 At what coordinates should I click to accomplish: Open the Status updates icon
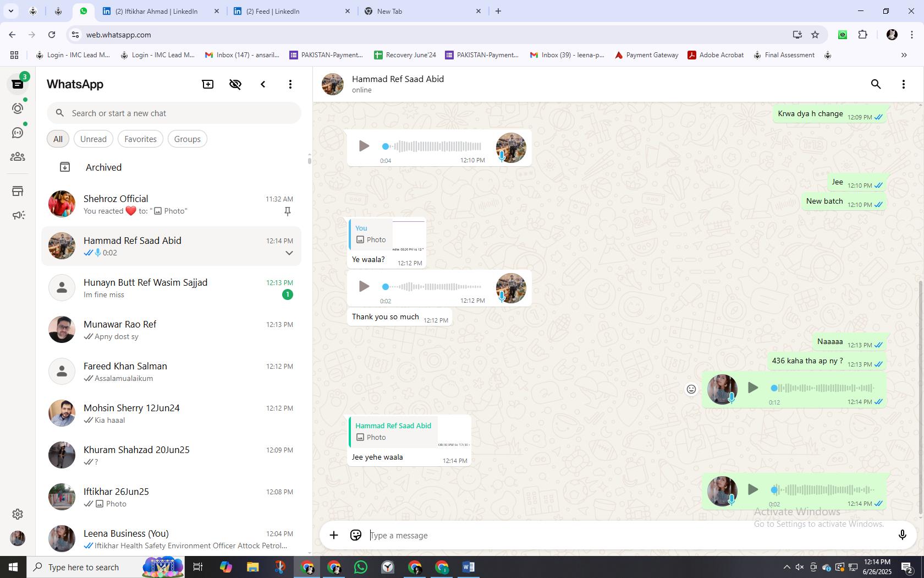pos(18,108)
